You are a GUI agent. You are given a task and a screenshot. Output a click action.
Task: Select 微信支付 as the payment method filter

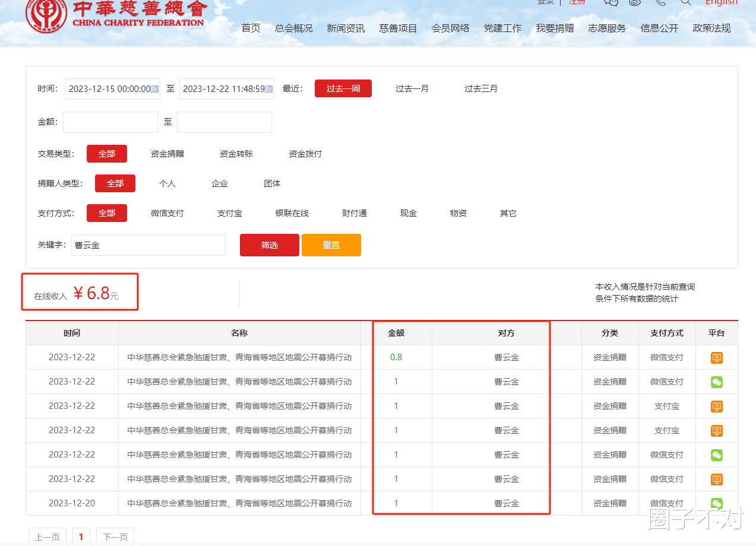[167, 213]
